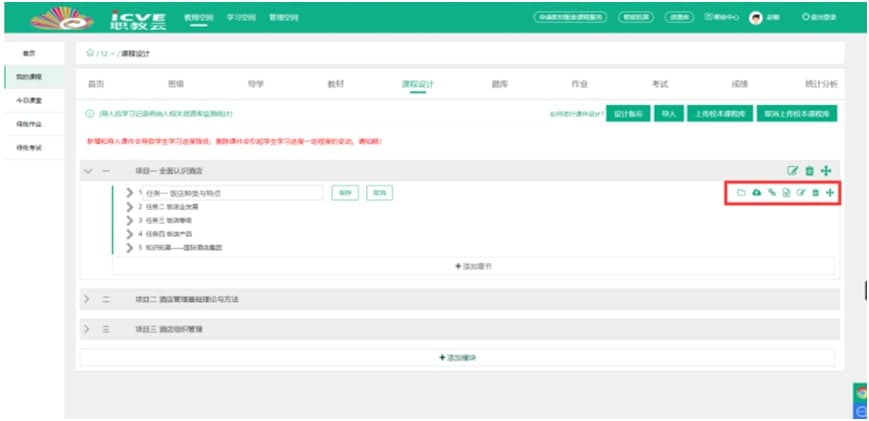The width and height of the screenshot is (869, 421).
Task: Click the 任务一 chapter name input field
Action: click(x=233, y=193)
